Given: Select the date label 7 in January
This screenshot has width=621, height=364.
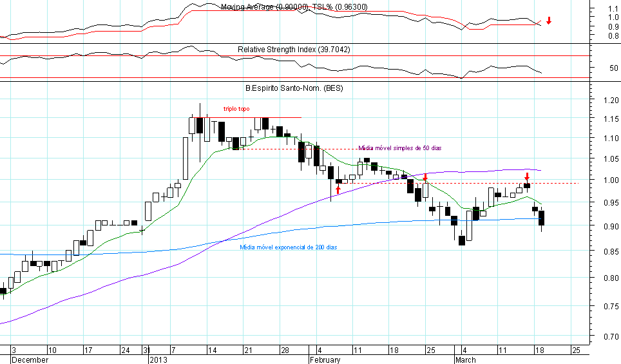Looking at the screenshot, I should (173, 350).
